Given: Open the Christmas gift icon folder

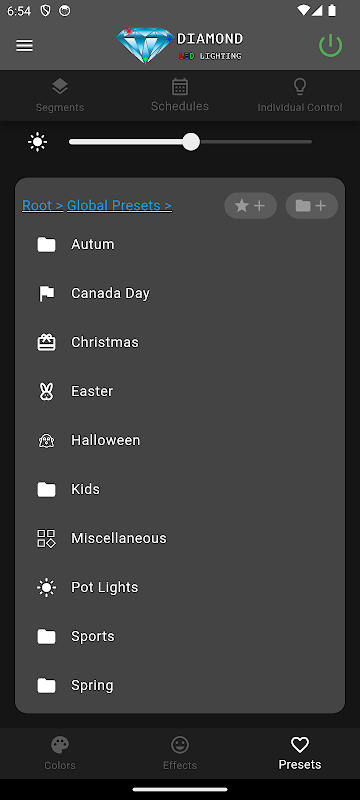Looking at the screenshot, I should tap(46, 342).
